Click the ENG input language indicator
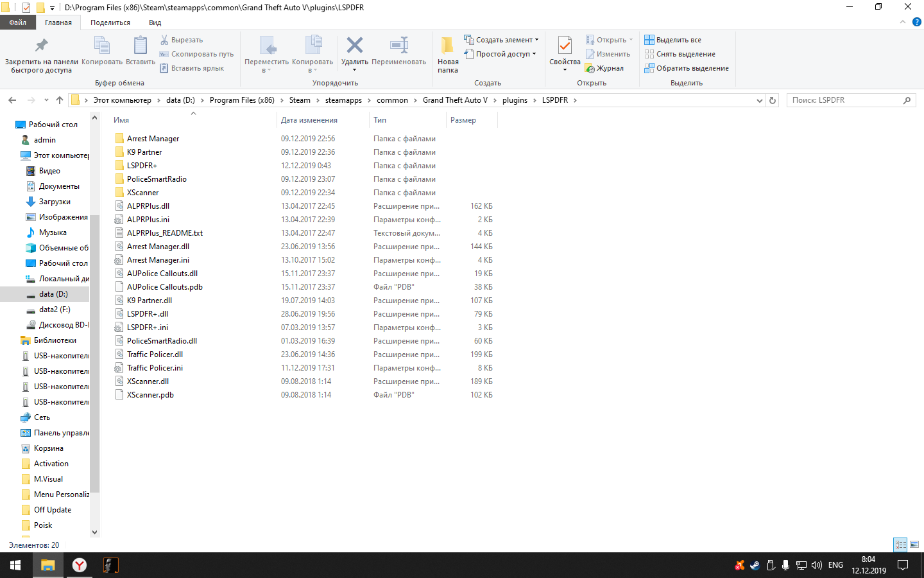 tap(835, 565)
